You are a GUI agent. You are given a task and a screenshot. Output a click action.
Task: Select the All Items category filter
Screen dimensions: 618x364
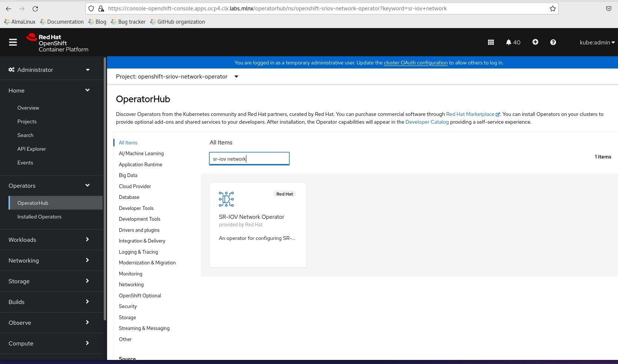128,143
